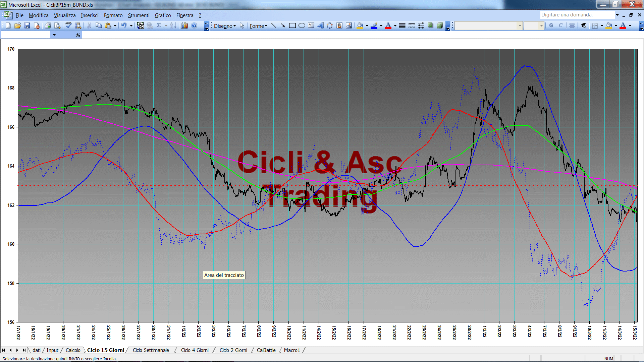644x362 pixels.
Task: Expand the Paste options dropdown arrow
Action: pos(115,25)
